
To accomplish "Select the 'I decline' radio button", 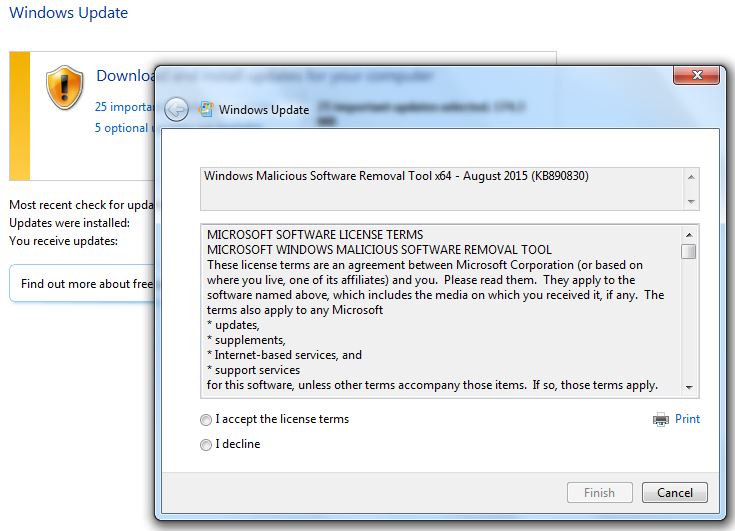I will (206, 444).
